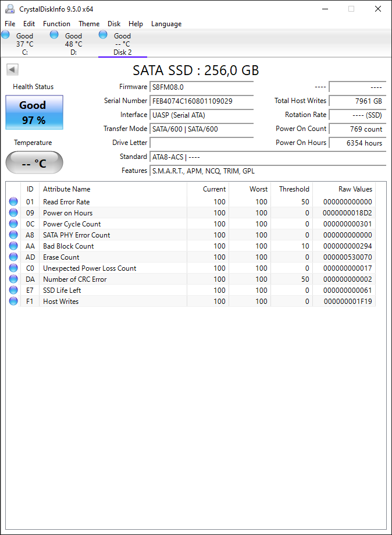Viewport: 392px width, 535px height.
Task: Click the unlabeled ---- field at top right
Action: 358,87
